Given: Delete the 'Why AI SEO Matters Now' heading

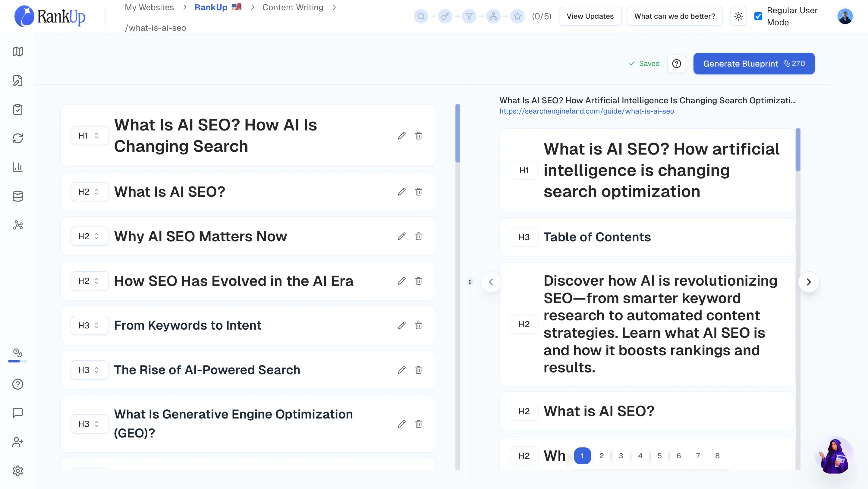Looking at the screenshot, I should click(419, 236).
